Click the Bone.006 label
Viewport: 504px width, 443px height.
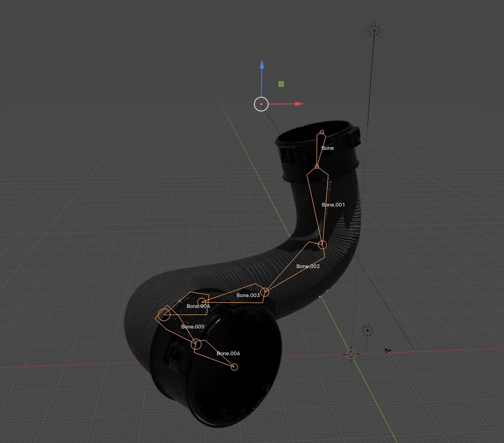coord(228,354)
